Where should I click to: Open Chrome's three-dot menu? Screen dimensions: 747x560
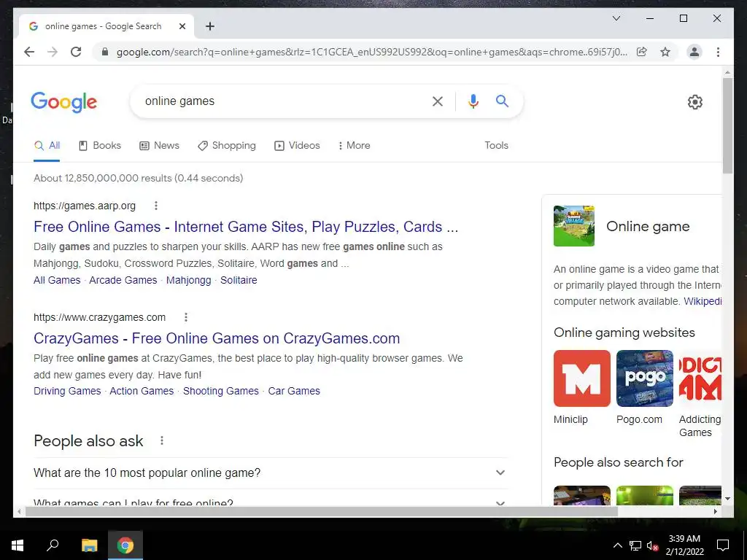(718, 52)
